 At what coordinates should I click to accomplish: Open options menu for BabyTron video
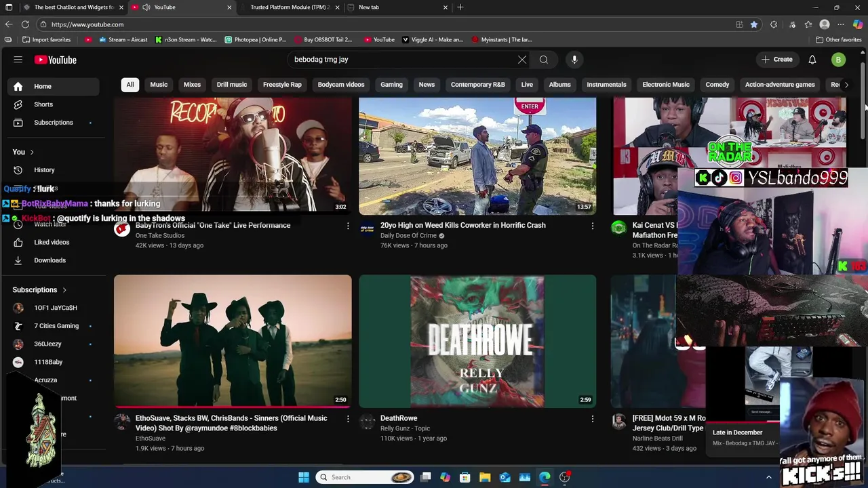pos(348,226)
